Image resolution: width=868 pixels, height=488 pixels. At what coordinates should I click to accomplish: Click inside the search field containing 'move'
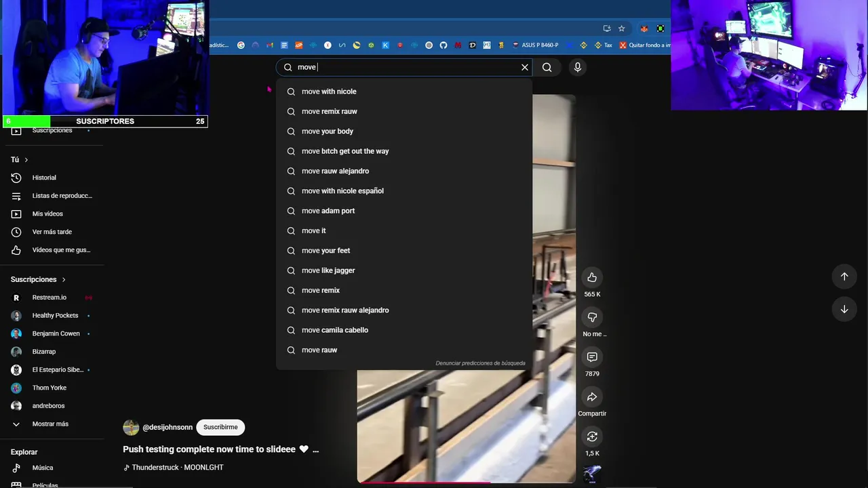pyautogui.click(x=403, y=67)
